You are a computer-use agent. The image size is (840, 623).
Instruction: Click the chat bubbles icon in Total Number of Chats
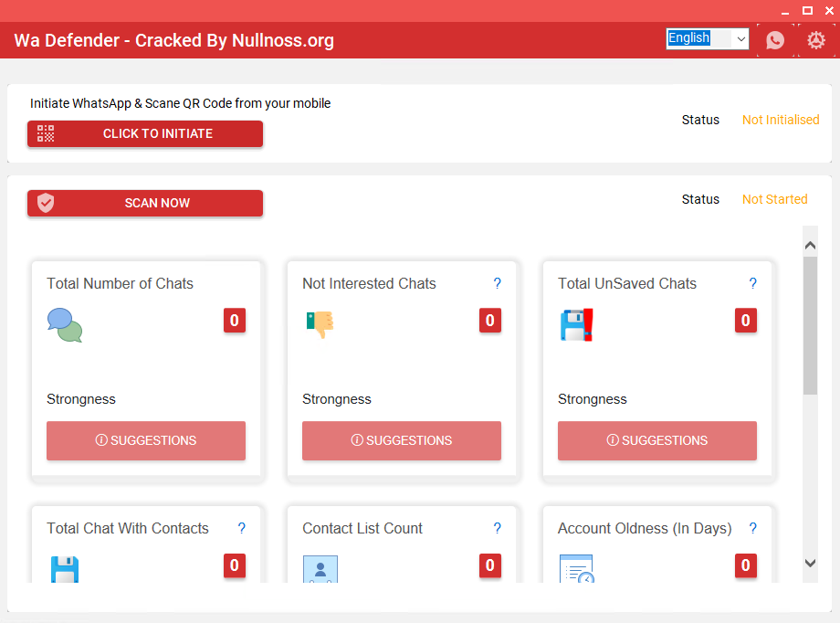click(x=65, y=325)
